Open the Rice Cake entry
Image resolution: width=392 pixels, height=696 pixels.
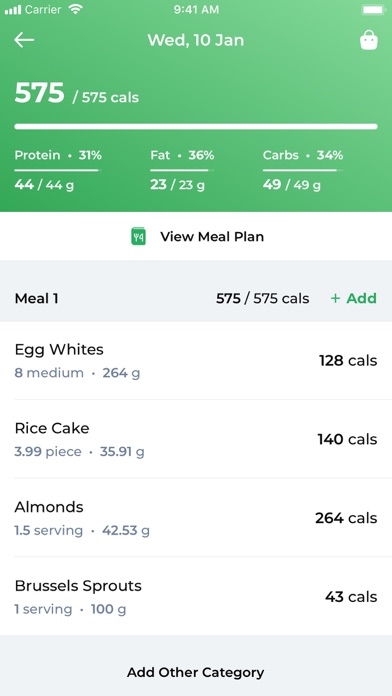tap(196, 439)
